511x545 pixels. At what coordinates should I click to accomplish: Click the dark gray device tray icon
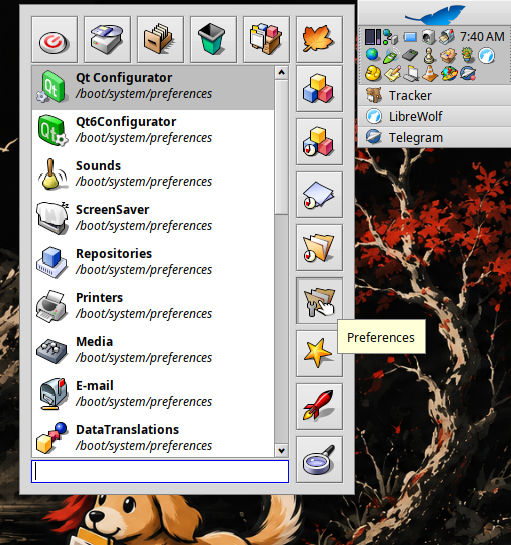pyautogui.click(x=410, y=55)
